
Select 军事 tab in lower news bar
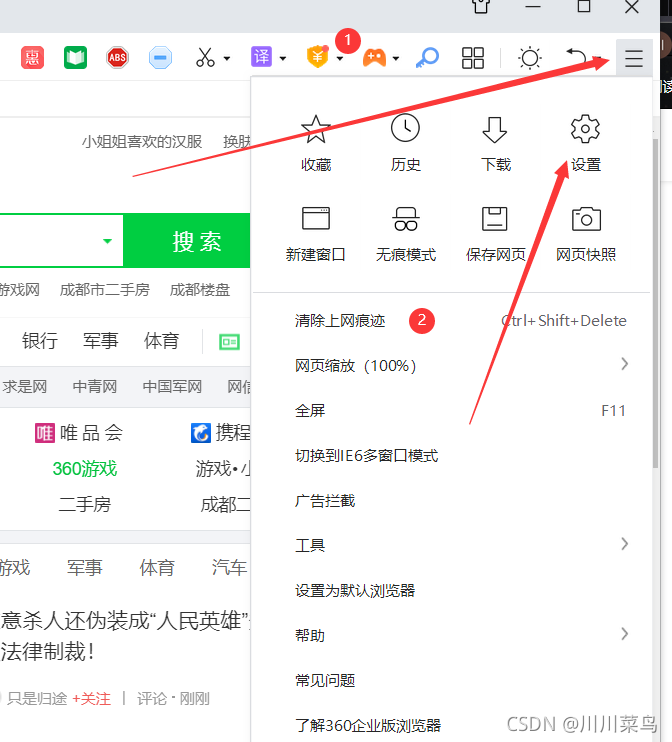[85, 567]
